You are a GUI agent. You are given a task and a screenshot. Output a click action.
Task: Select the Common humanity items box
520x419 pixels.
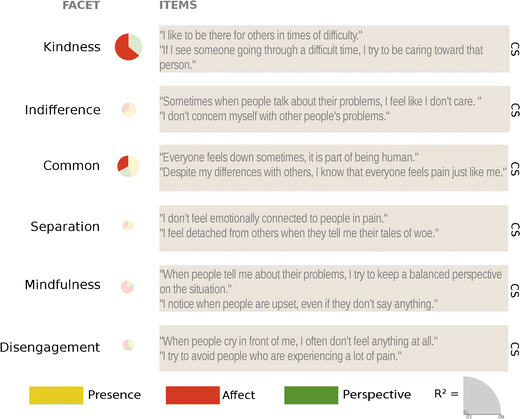pos(334,168)
